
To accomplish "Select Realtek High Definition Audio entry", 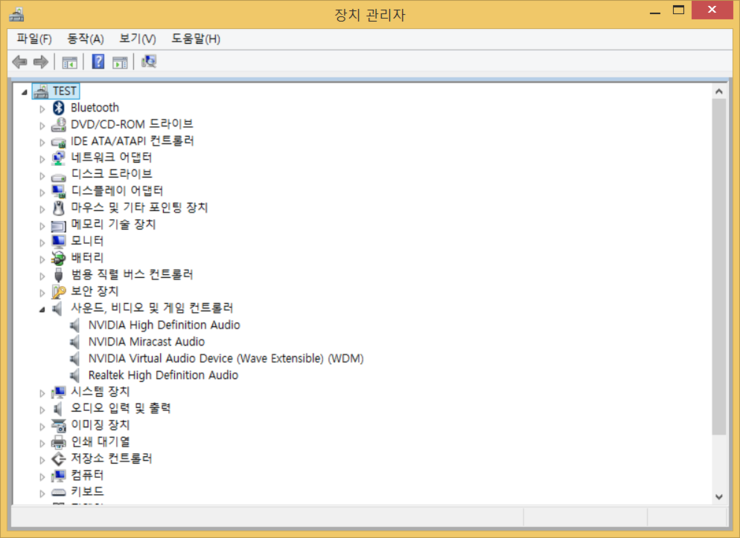I will tap(163, 375).
